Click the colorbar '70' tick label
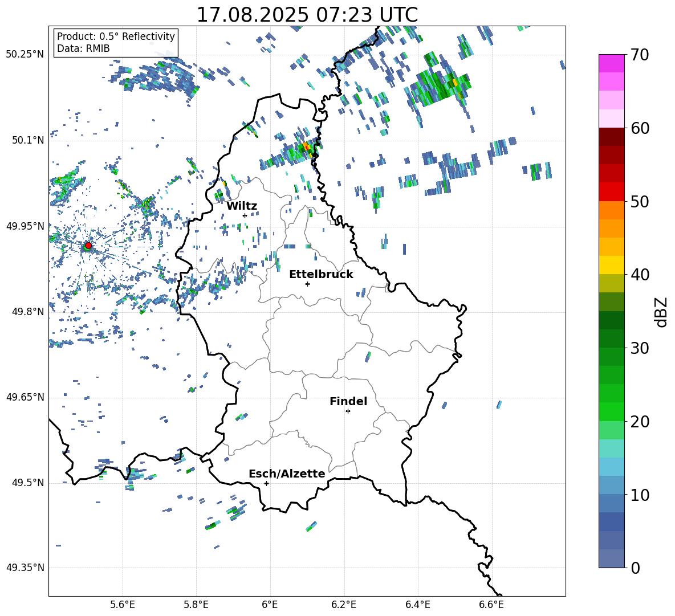This screenshot has width=675, height=616. (x=640, y=55)
